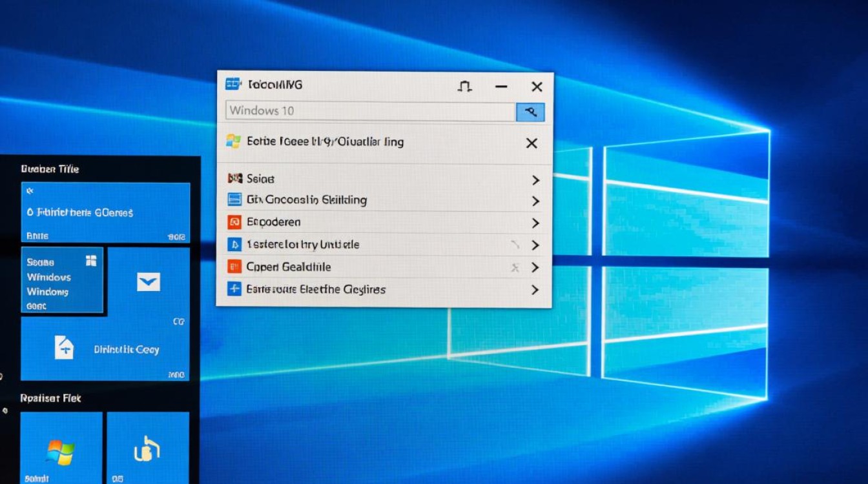
Task: Click the Dinistic Coey tile label
Action: pyautogui.click(x=125, y=348)
